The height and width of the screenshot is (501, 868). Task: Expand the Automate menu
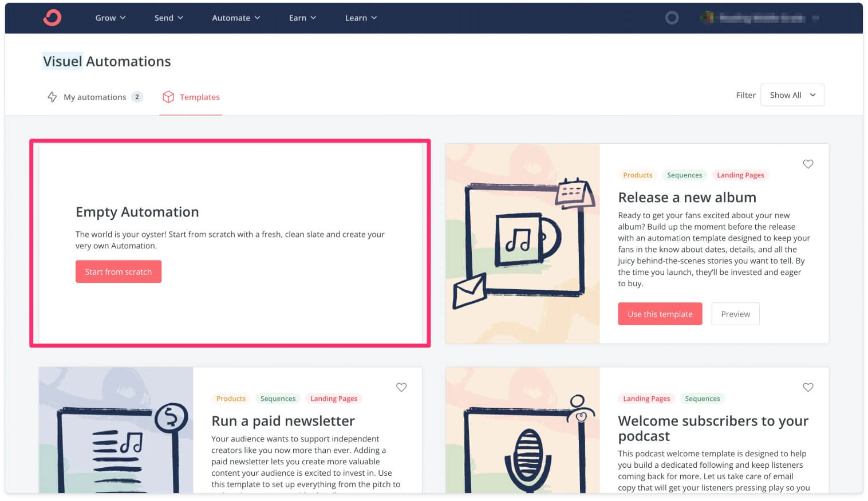click(236, 18)
